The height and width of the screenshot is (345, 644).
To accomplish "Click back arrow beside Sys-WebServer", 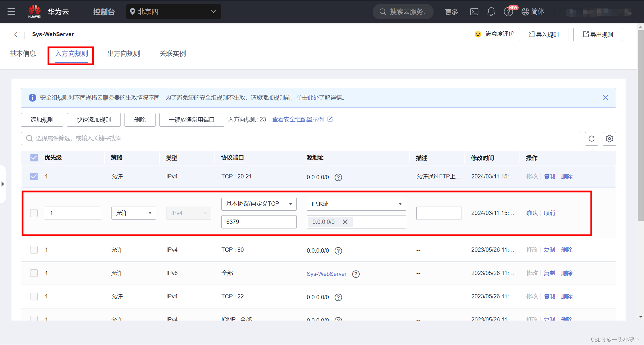I will coord(16,35).
